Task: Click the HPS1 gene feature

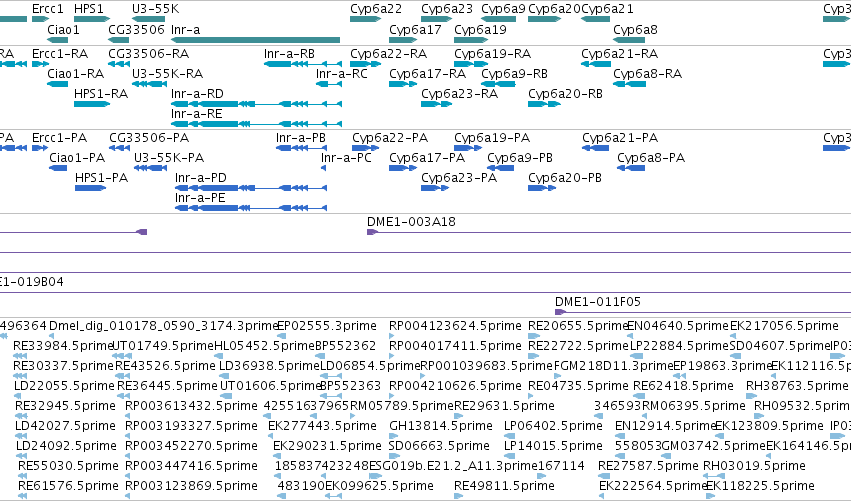Action: pyautogui.click(x=92, y=19)
